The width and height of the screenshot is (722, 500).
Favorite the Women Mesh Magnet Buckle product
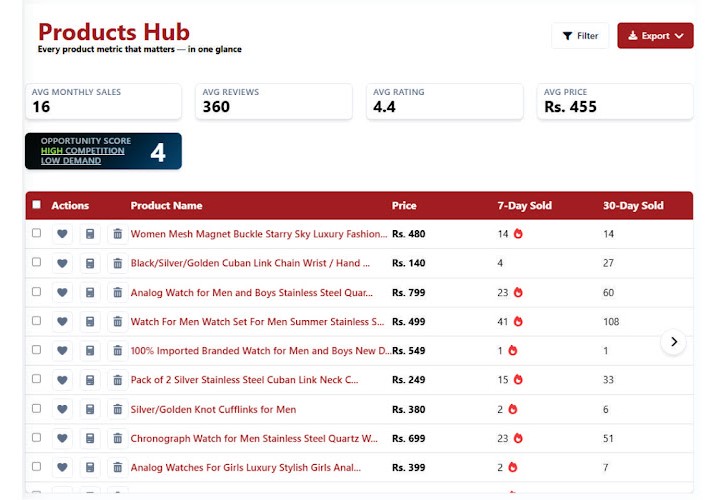(62, 234)
